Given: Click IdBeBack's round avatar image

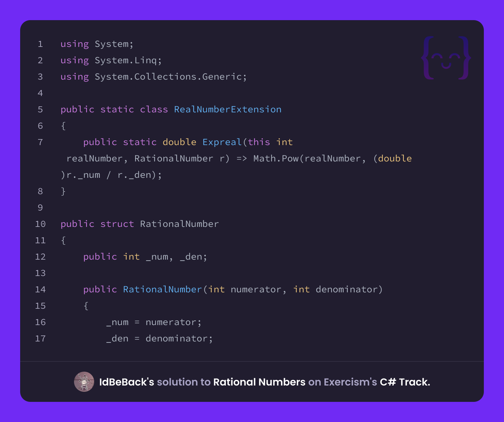Looking at the screenshot, I should (84, 382).
